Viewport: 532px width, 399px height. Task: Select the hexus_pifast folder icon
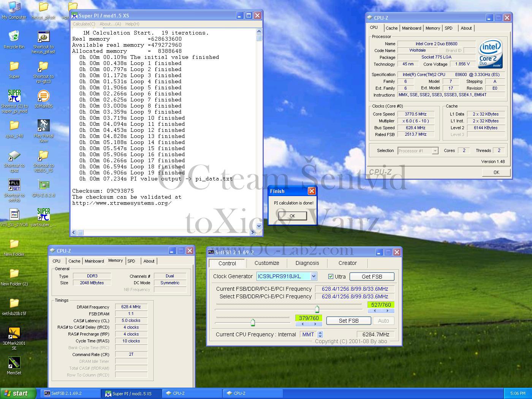click(43, 10)
